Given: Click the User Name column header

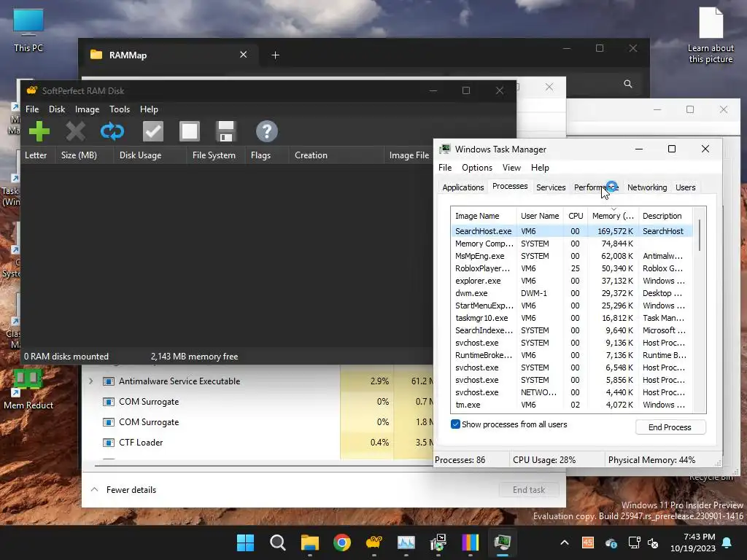Looking at the screenshot, I should tap(540, 216).
